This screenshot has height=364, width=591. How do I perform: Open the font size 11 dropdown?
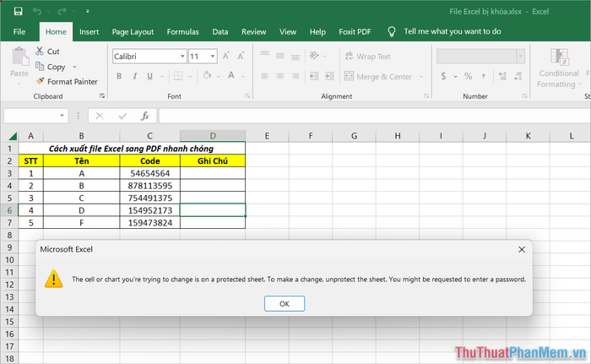point(213,57)
